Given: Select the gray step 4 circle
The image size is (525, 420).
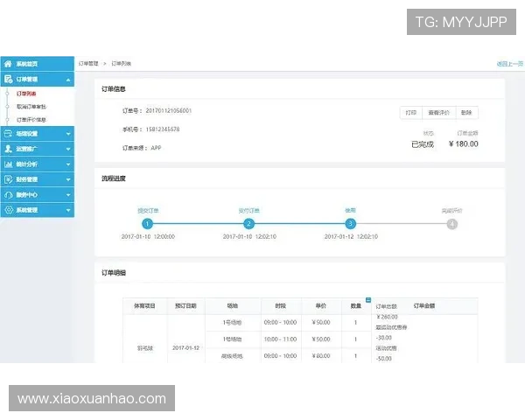Looking at the screenshot, I should (x=452, y=224).
